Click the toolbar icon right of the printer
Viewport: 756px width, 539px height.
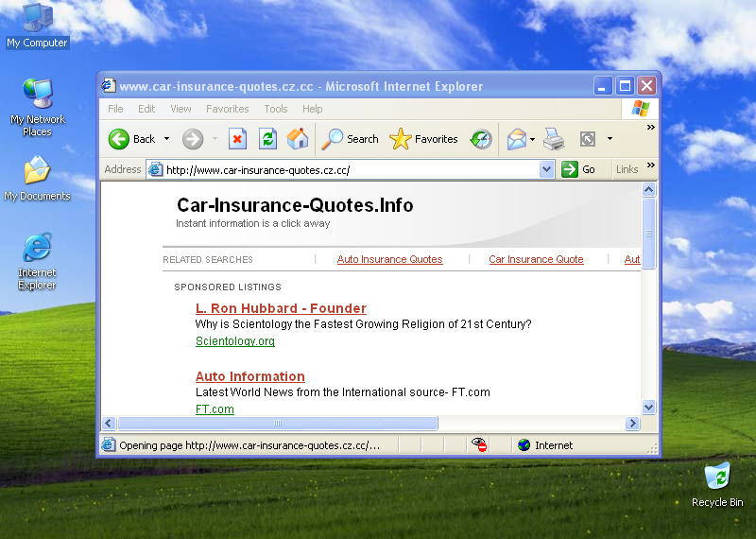coord(587,139)
